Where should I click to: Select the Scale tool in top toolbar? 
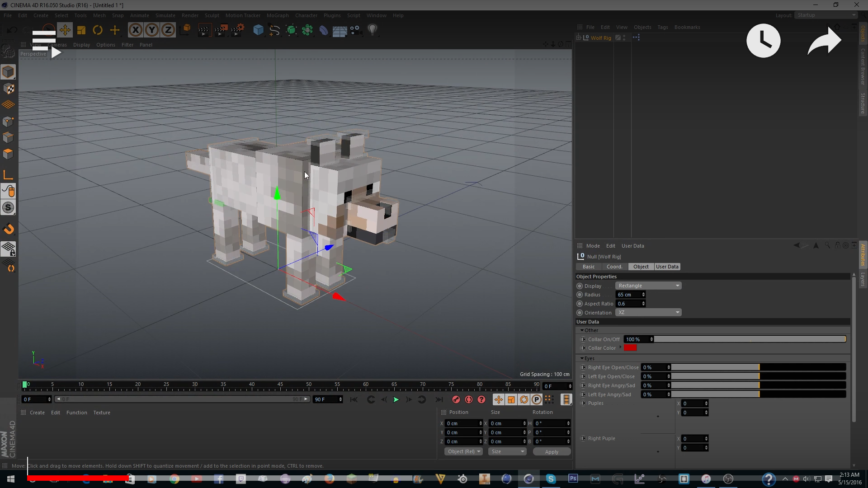81,30
